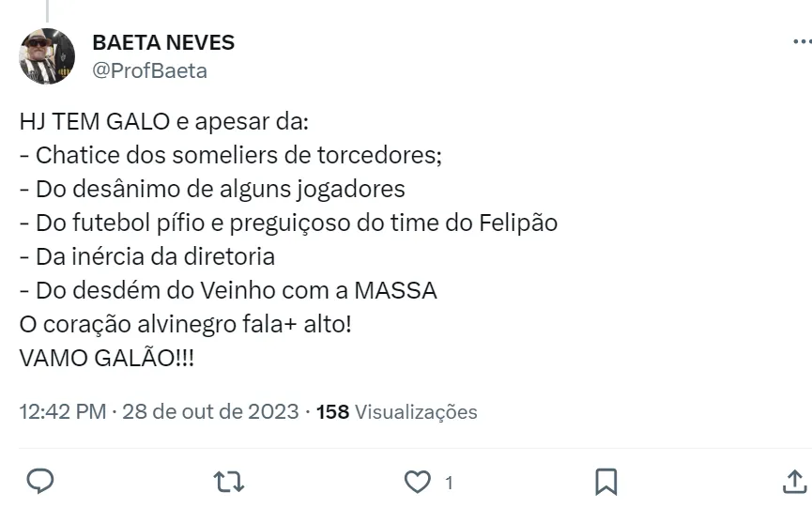This screenshot has height=508, width=812.
Task: Click the BAETA NEVES profile avatar
Action: tap(47, 55)
